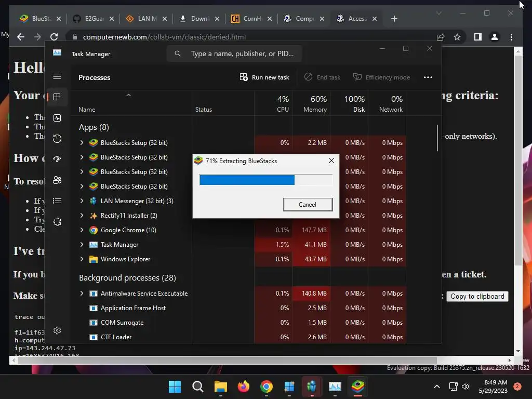Screen dimensions: 532x399
Task: Cancel the BlueStacks extraction
Action: [x=308, y=205]
